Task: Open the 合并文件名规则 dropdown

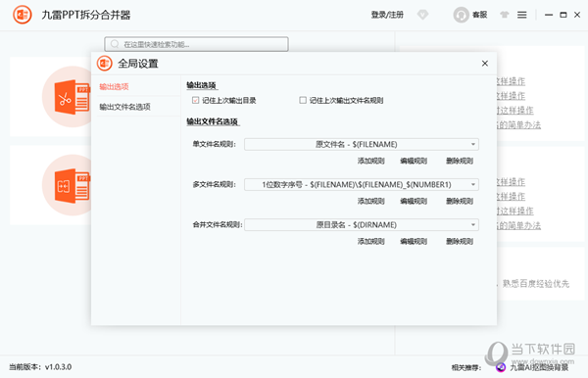Action: [x=362, y=225]
